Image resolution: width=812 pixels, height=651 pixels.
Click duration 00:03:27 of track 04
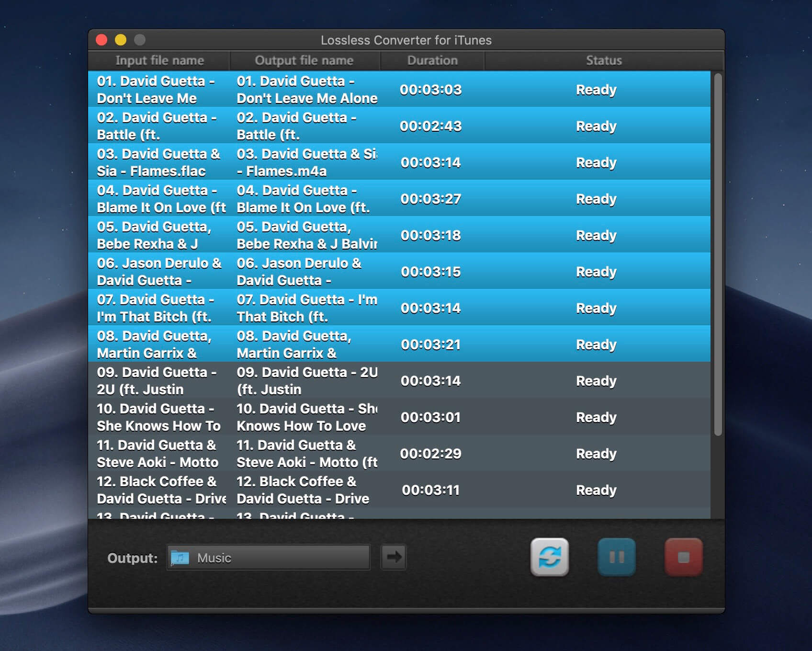pos(431,199)
